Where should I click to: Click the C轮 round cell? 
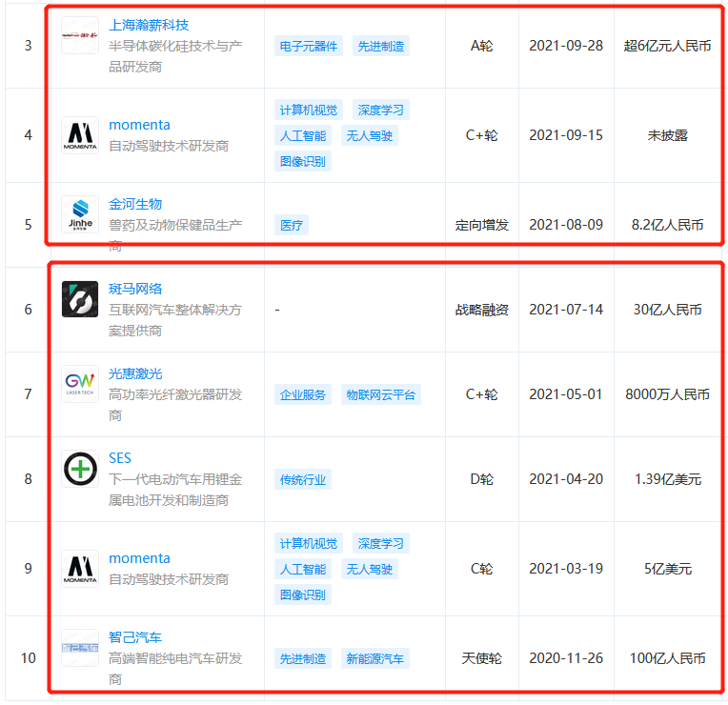tap(481, 569)
